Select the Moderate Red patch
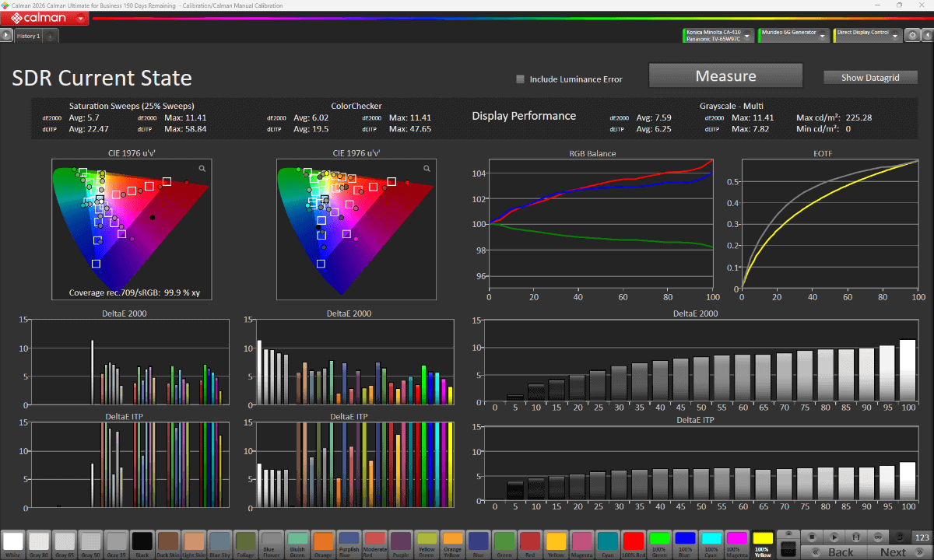This screenshot has height=560, width=934. (375, 543)
